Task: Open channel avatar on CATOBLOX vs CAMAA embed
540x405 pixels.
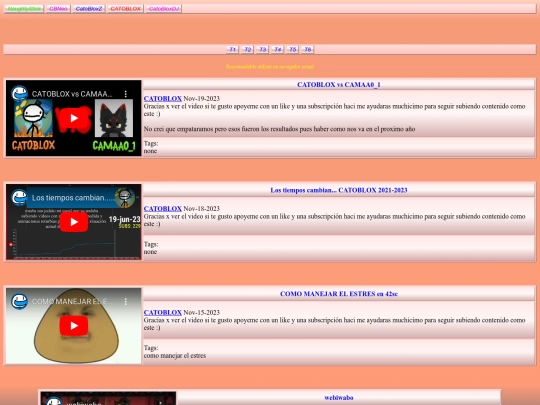Action: click(19, 94)
